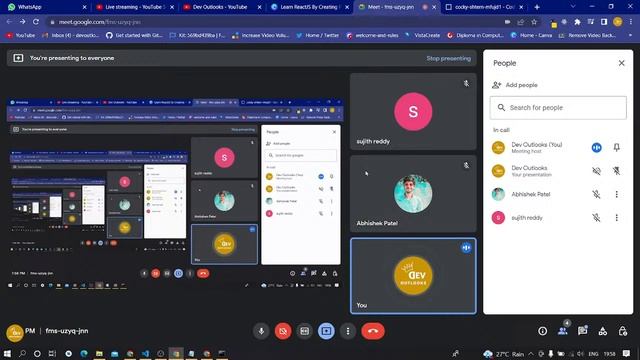Click Add people
This screenshot has width=640, height=360.
515,85
